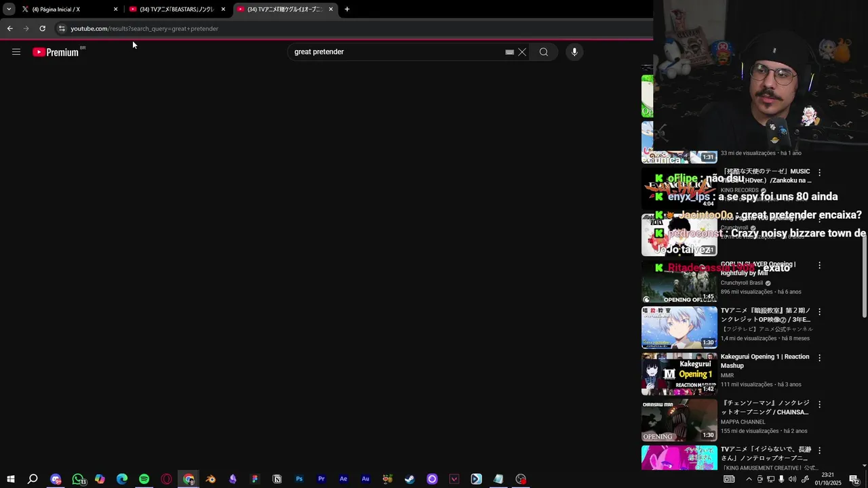Open After Effects from the taskbar
The width and height of the screenshot is (868, 488).
pyautogui.click(x=343, y=479)
